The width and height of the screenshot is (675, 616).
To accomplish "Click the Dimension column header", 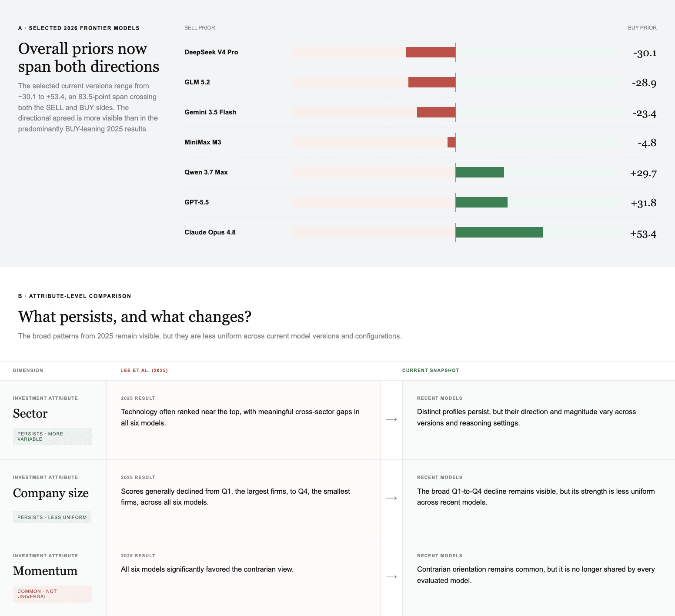I will [28, 371].
